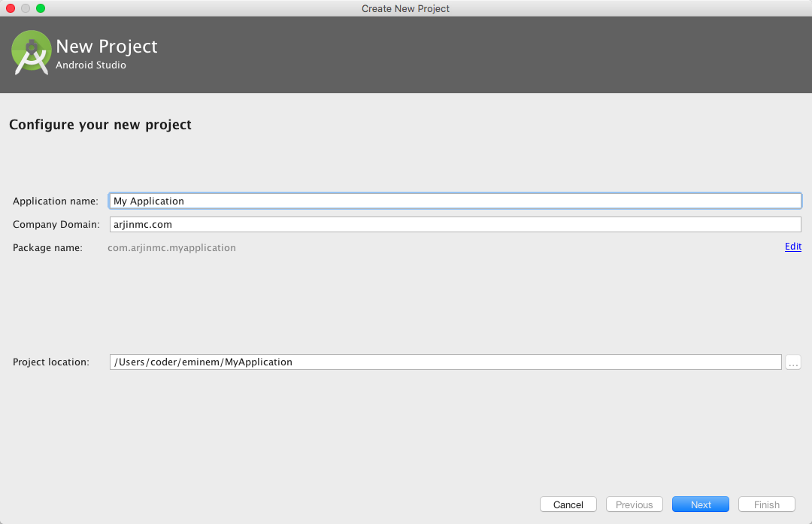Click the package name com.arjinmc.myapplication text
This screenshot has height=524, width=812.
coord(172,247)
